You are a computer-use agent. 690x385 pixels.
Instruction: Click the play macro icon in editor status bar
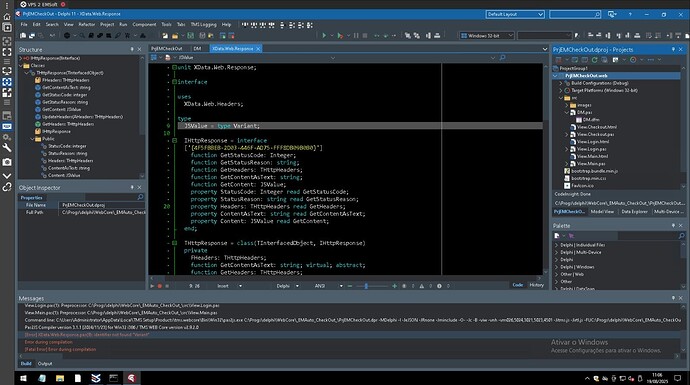[x=152, y=286]
